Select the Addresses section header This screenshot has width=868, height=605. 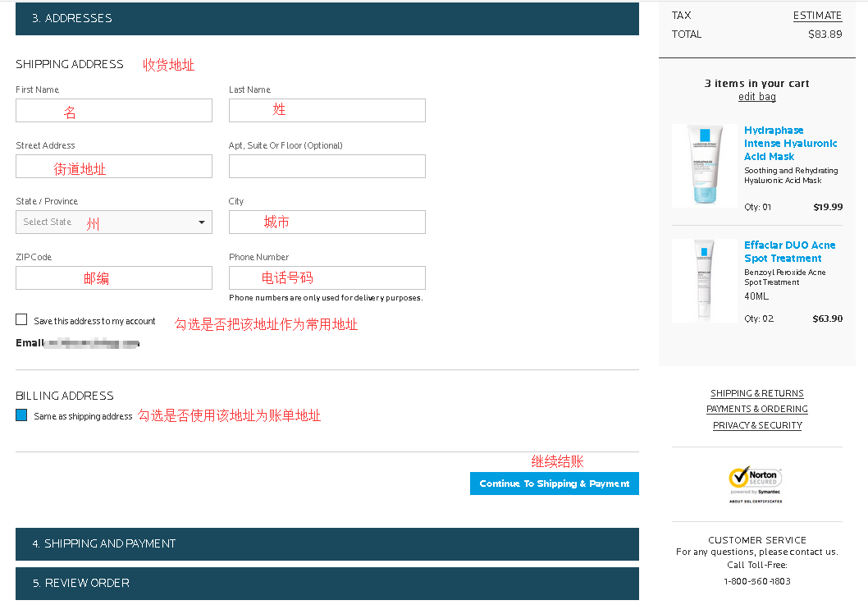327,18
